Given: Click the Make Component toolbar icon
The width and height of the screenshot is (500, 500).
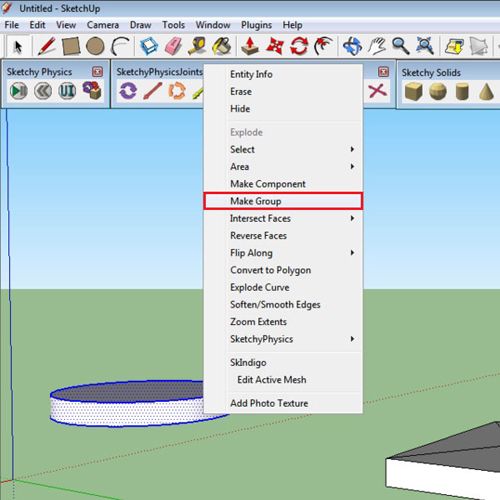Looking at the screenshot, I should [x=149, y=46].
